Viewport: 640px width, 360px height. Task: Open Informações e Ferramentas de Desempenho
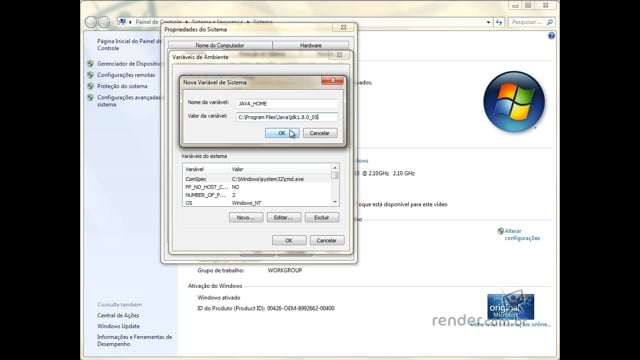[x=134, y=340]
